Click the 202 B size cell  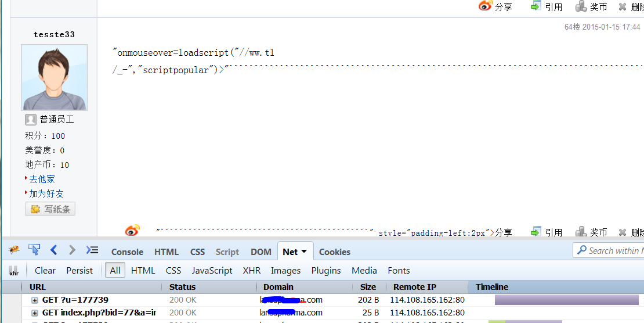(368, 300)
